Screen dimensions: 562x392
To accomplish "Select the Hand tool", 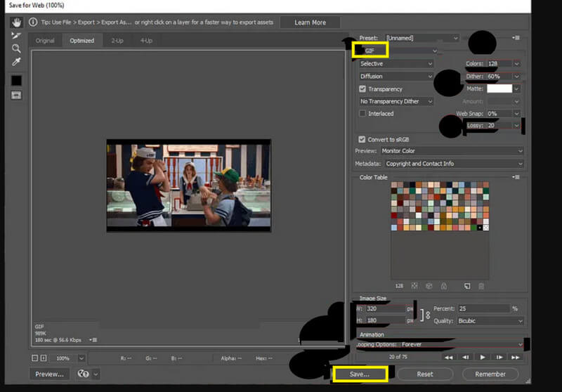I will [x=16, y=22].
